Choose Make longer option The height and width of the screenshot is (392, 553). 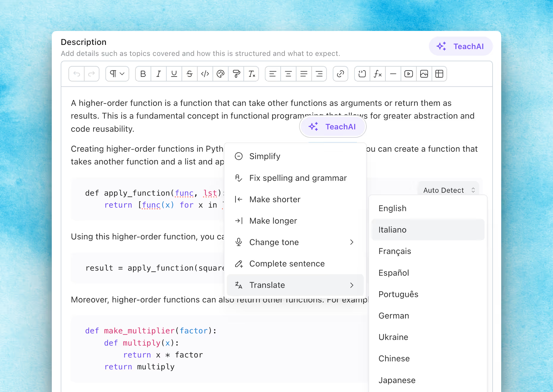pos(295,221)
